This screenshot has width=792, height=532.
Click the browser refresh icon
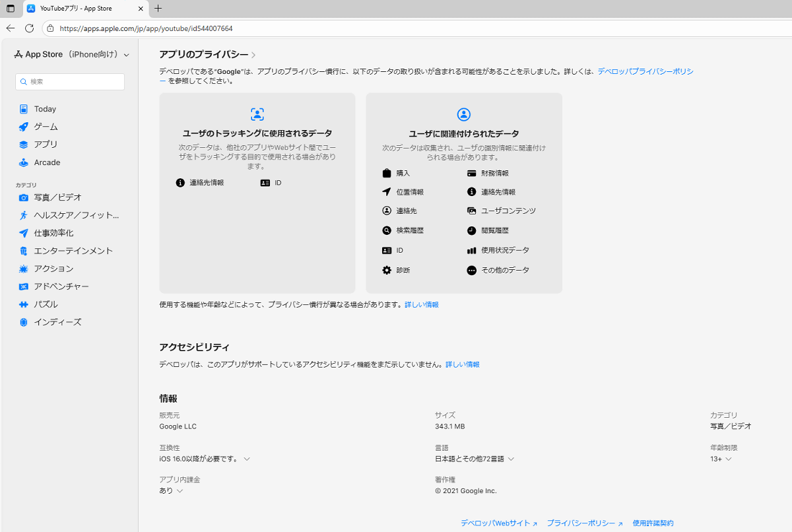29,28
